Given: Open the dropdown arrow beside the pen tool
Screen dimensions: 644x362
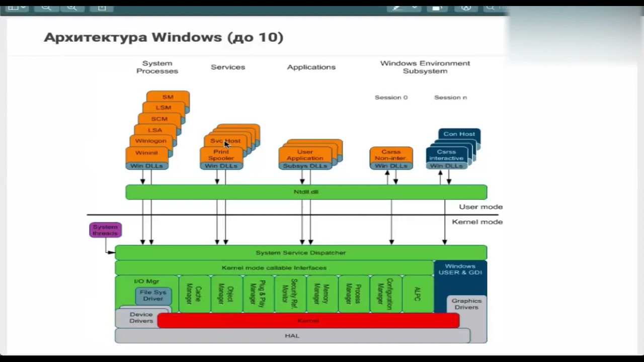Looking at the screenshot, I should (x=415, y=7).
